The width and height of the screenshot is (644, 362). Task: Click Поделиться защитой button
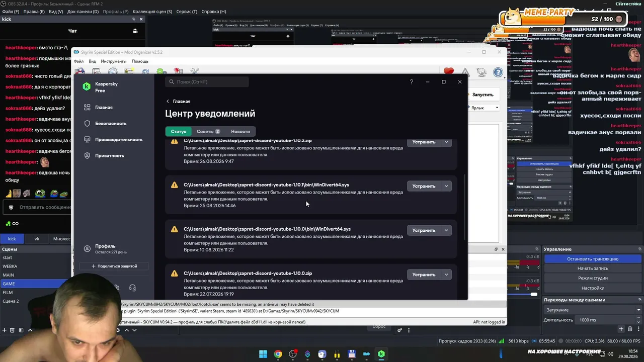coord(114,266)
